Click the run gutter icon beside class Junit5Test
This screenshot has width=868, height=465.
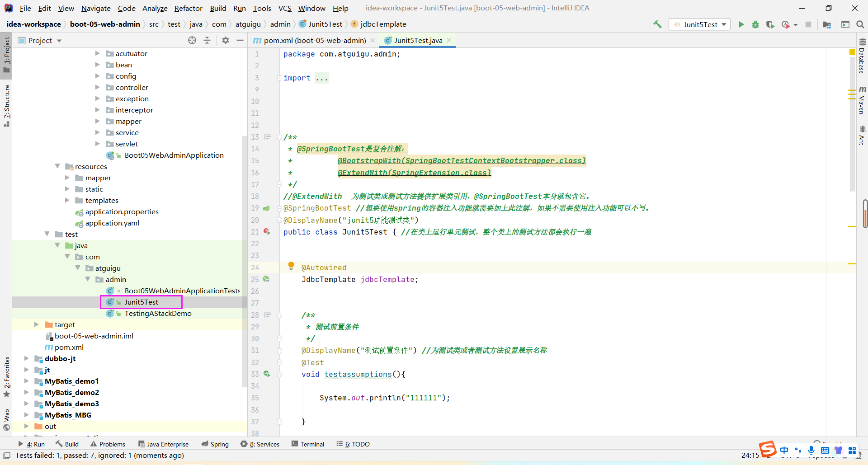[x=267, y=232]
